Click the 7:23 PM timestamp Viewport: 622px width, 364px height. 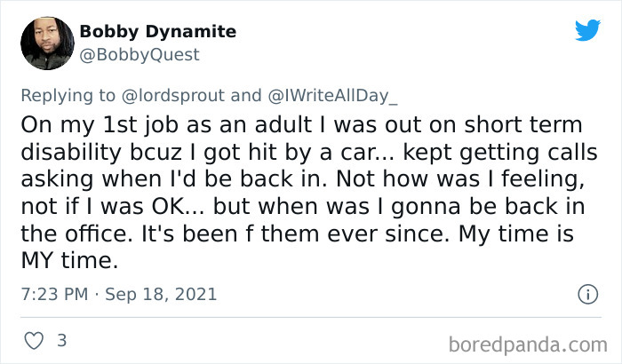click(x=52, y=294)
